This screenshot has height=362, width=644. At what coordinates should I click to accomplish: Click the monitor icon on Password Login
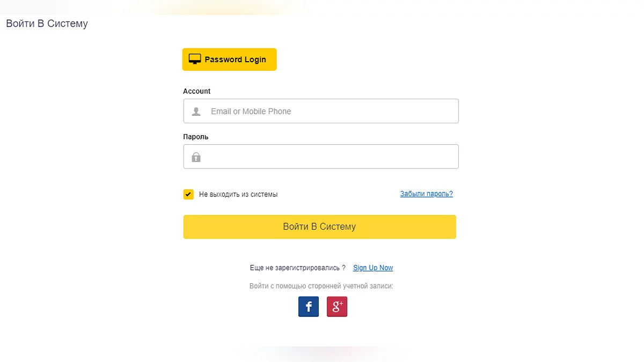pyautogui.click(x=194, y=60)
